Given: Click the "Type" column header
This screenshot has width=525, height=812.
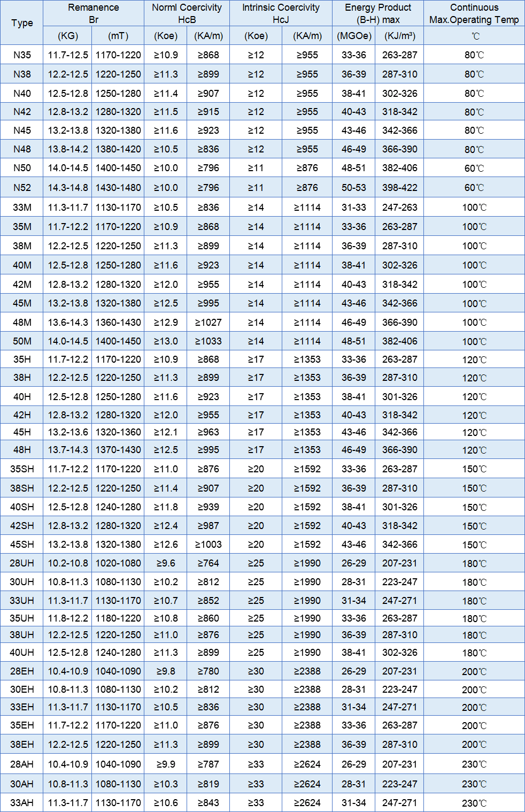Looking at the screenshot, I should (x=22, y=23).
